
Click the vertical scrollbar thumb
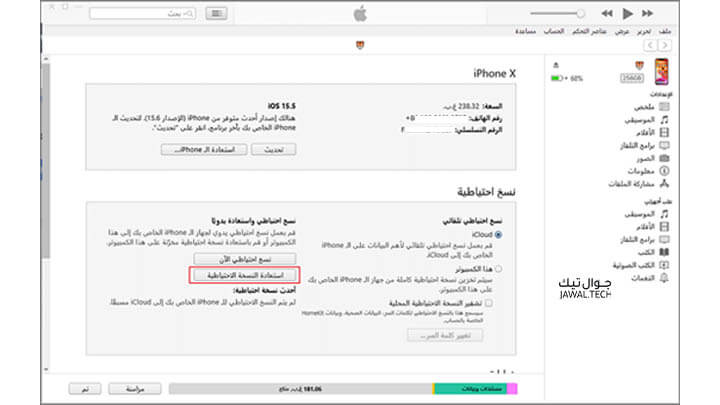pos(45,161)
